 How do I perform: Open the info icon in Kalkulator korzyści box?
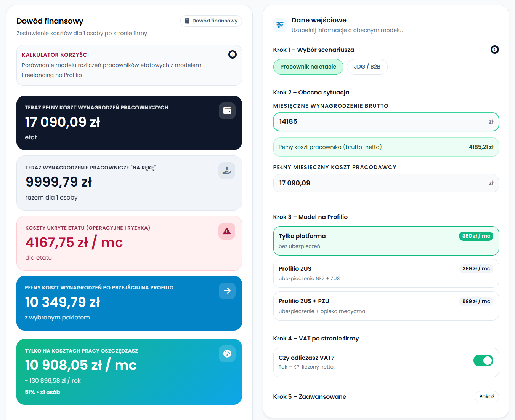click(x=233, y=54)
